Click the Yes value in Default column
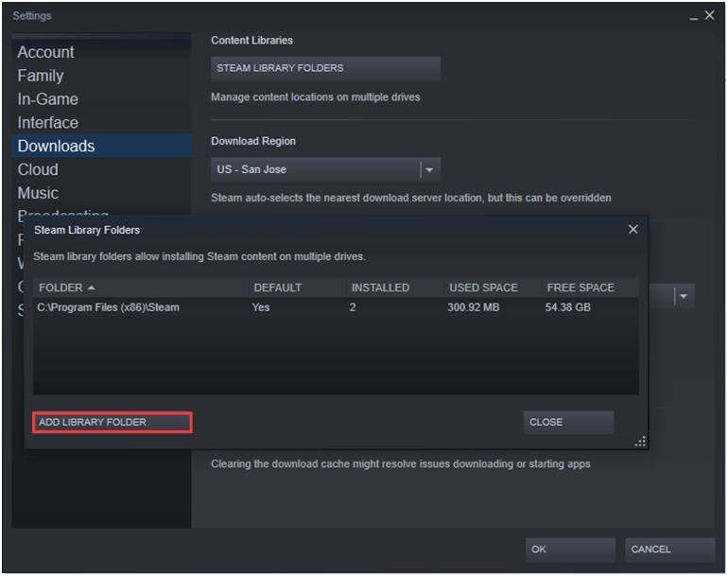The height and width of the screenshot is (576, 728). point(260,307)
